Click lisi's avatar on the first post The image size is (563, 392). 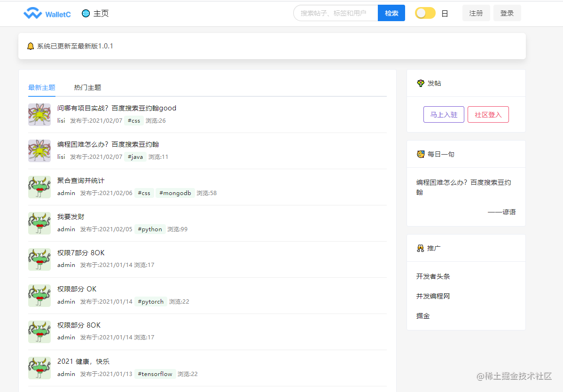point(39,115)
